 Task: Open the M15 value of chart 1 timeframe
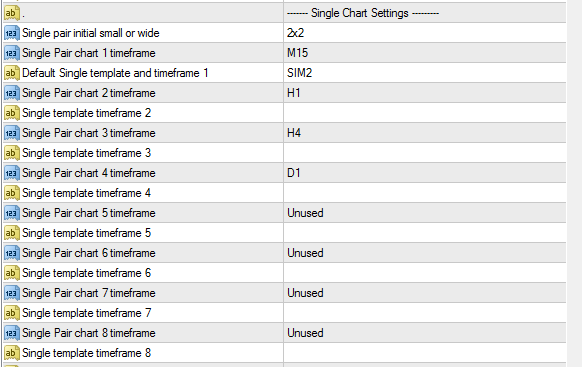click(425, 53)
